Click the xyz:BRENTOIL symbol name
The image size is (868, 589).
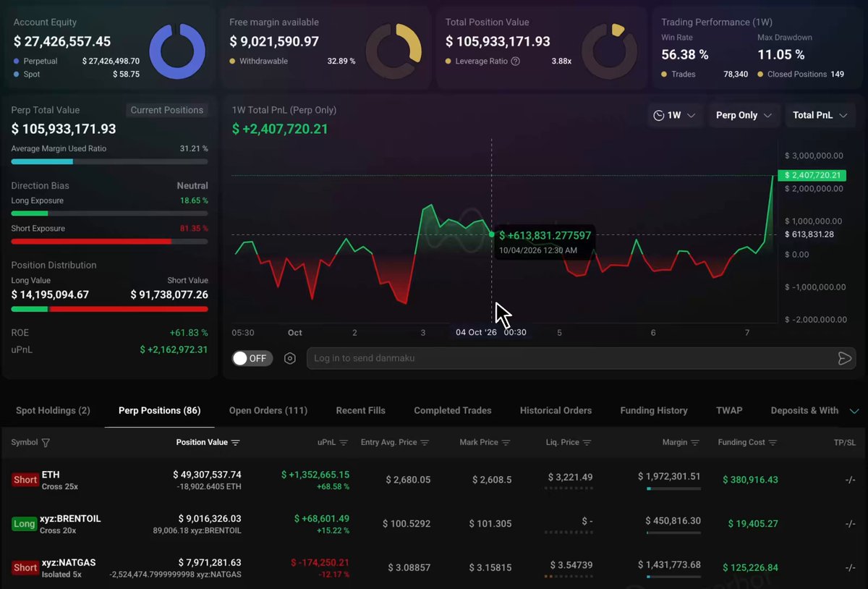(70, 518)
